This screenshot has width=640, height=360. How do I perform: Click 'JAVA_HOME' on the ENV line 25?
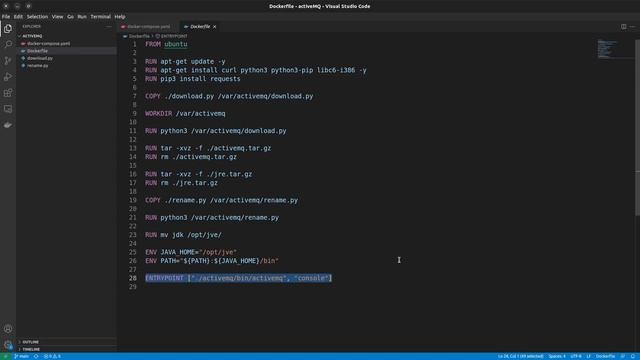pyautogui.click(x=178, y=252)
